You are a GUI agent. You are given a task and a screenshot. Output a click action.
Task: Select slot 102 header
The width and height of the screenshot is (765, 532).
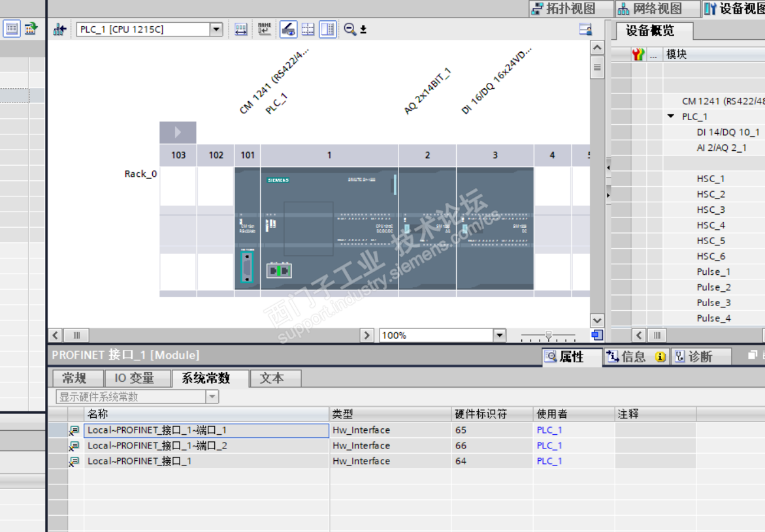coord(216,155)
